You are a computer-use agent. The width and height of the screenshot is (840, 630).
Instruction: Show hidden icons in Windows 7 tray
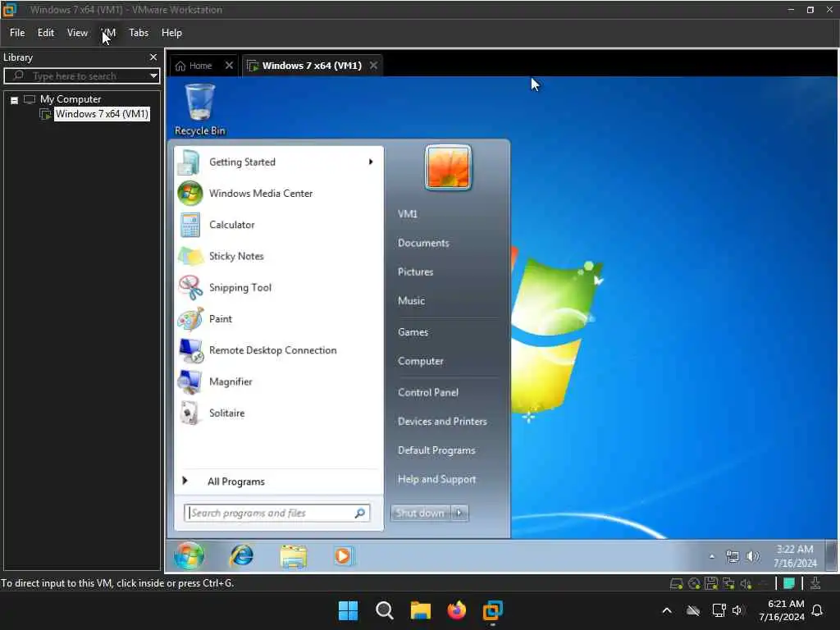711,557
